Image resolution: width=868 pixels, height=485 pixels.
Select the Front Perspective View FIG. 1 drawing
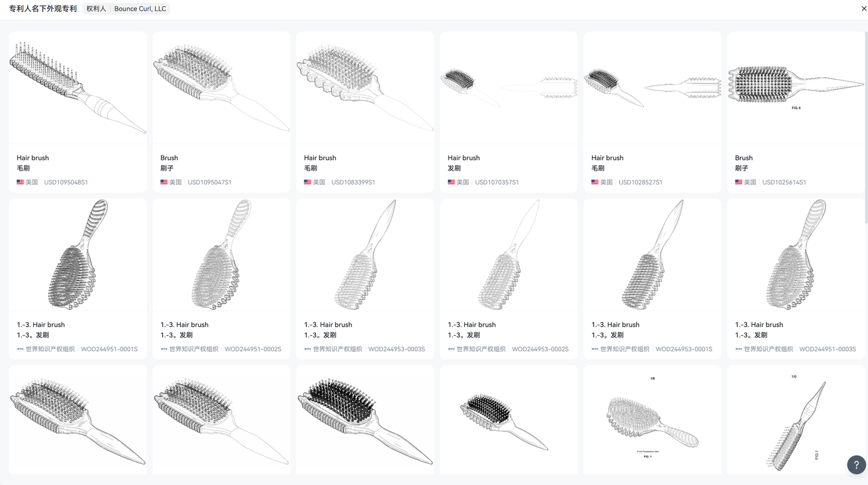point(652,419)
